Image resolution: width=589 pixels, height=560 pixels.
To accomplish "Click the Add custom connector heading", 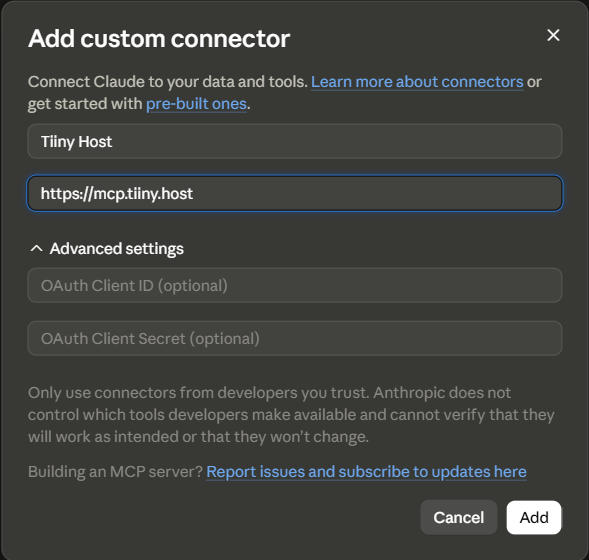I will pyautogui.click(x=159, y=38).
